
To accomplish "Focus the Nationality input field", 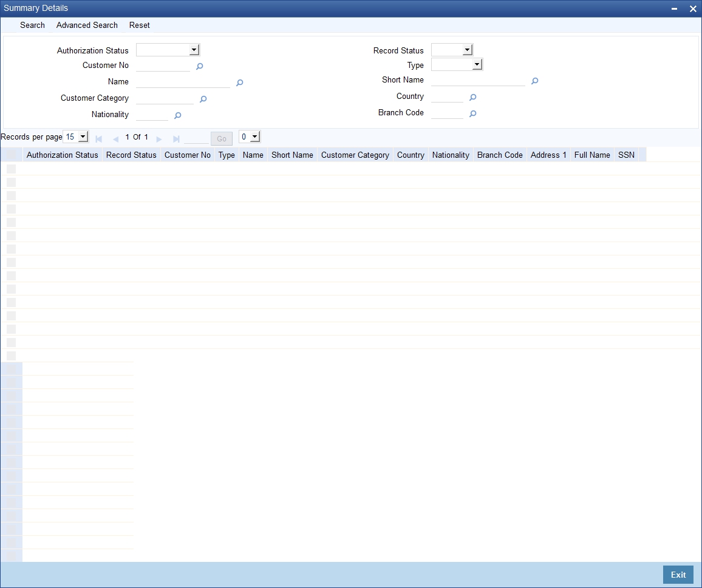I will pyautogui.click(x=152, y=115).
